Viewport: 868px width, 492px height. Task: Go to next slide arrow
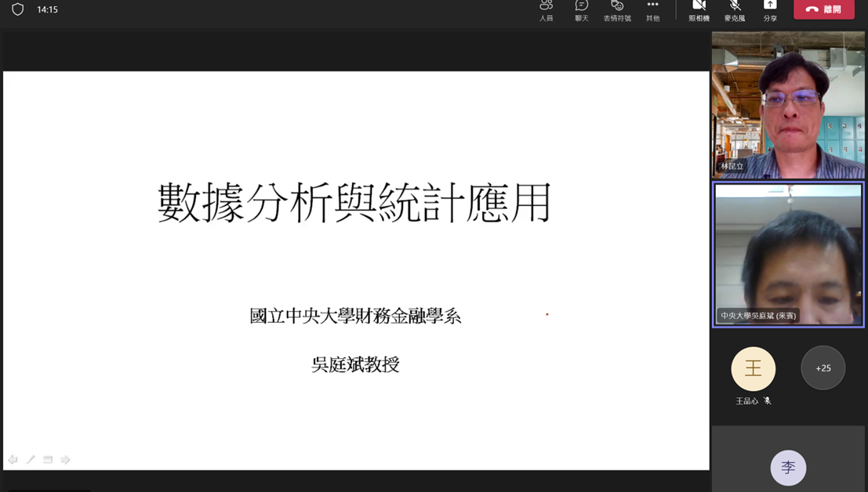coord(65,459)
